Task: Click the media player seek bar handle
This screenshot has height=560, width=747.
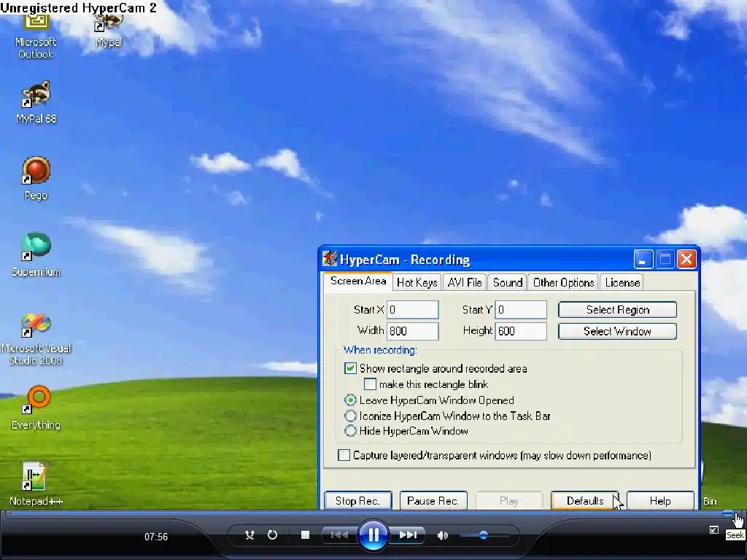Action: [728, 513]
